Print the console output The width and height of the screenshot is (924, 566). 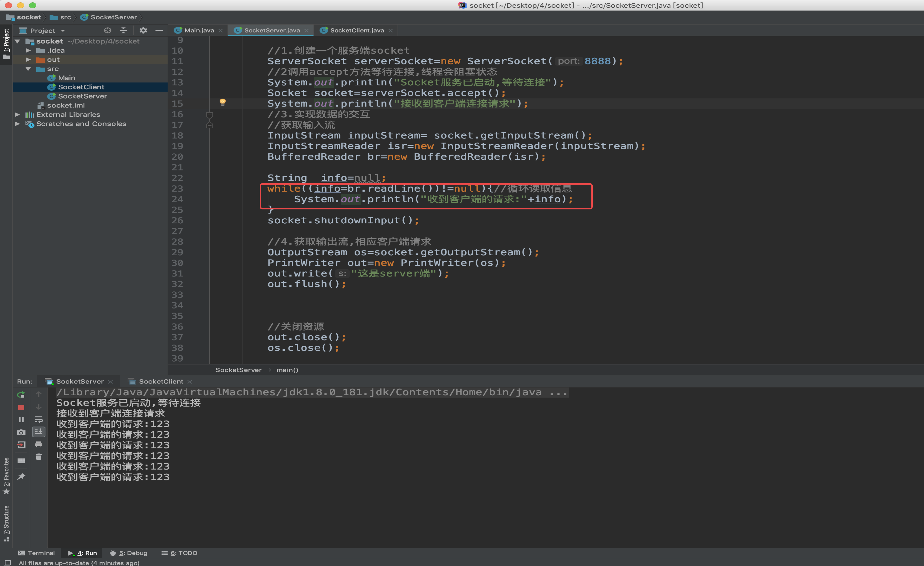pos(39,445)
